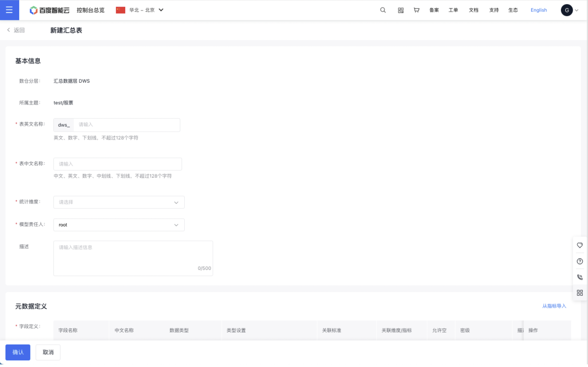
Task: Open the 支持 menu item
Action: (494, 10)
